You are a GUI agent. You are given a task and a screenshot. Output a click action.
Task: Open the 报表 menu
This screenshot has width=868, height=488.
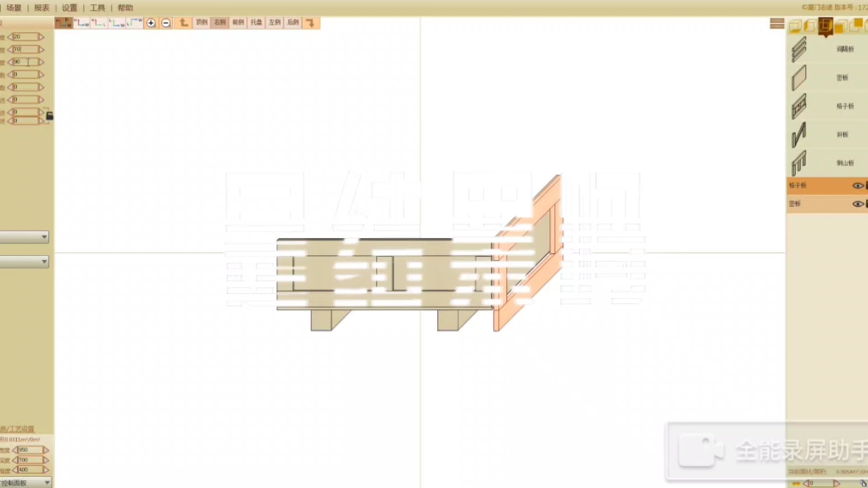42,8
